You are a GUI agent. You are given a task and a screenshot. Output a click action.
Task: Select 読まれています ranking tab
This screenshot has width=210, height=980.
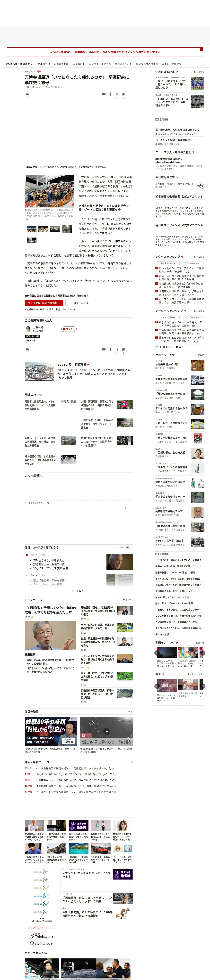[168, 263]
